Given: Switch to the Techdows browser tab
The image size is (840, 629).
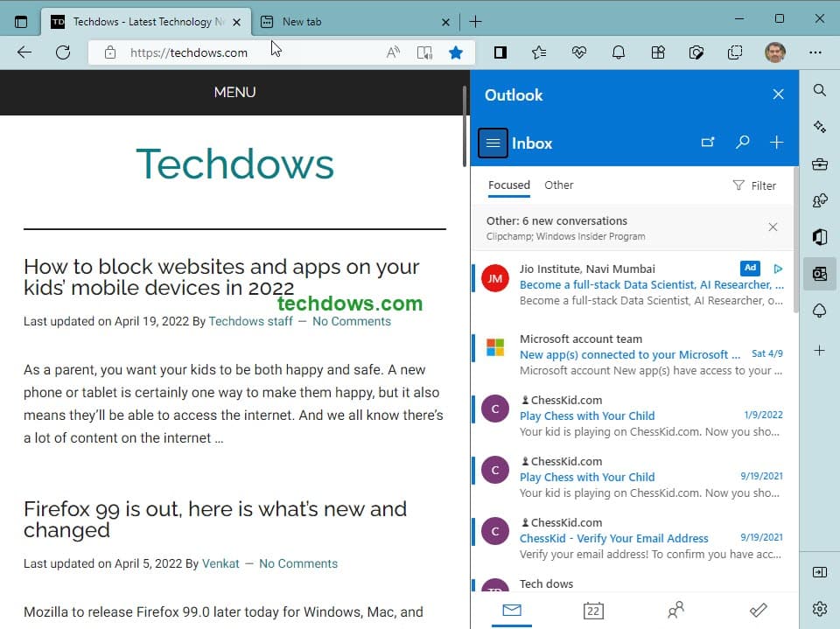Looking at the screenshot, I should coord(146,22).
